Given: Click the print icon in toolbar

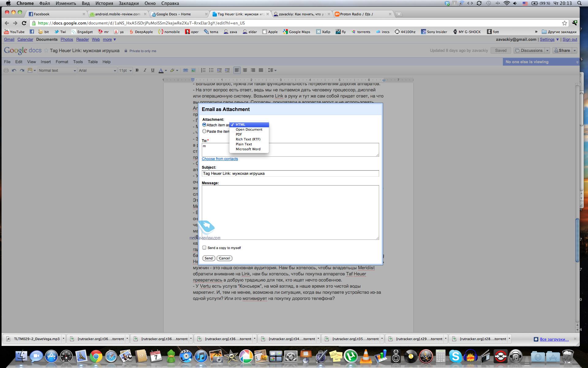Looking at the screenshot, I should [x=6, y=70].
